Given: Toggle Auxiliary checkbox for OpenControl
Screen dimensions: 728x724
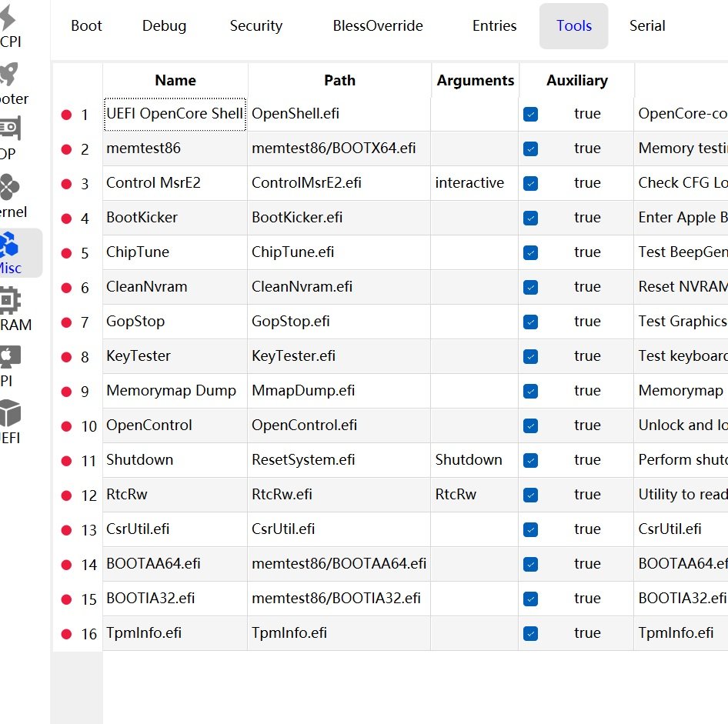Looking at the screenshot, I should [x=530, y=426].
